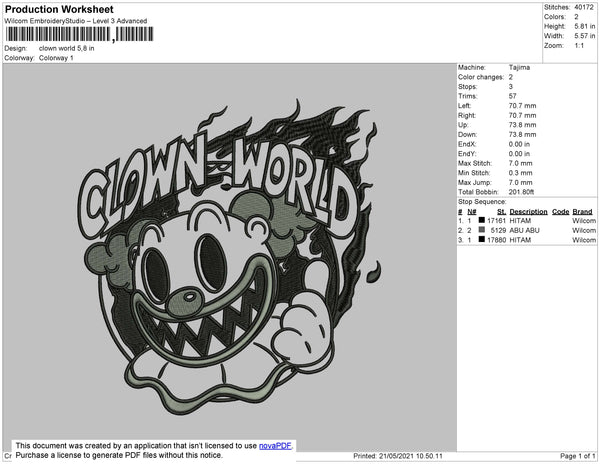The width and height of the screenshot is (600, 464).
Task: Click the Min Stitch value 0.3 mm
Action: click(x=520, y=173)
